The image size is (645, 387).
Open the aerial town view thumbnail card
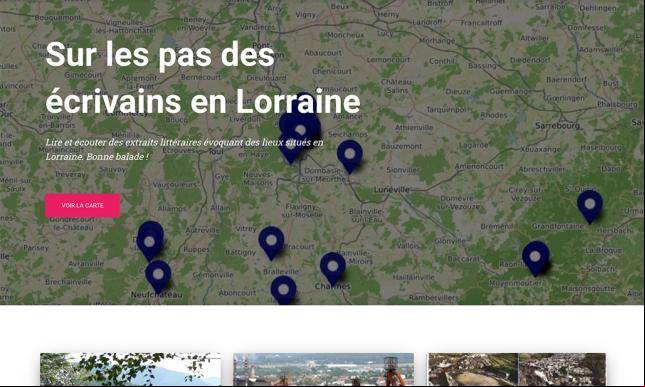517,369
